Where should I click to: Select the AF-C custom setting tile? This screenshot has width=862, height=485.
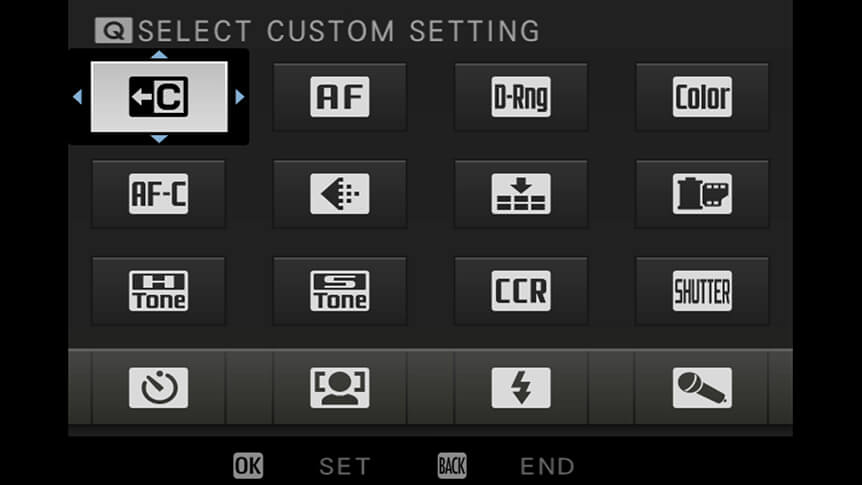coord(158,194)
